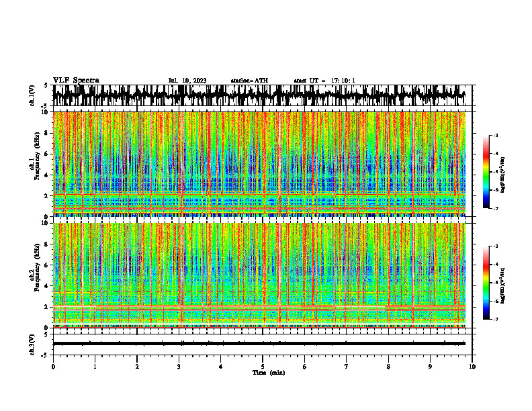Click the '-7' label on ch.1 color scale
The image size is (532, 411).
[496, 208]
